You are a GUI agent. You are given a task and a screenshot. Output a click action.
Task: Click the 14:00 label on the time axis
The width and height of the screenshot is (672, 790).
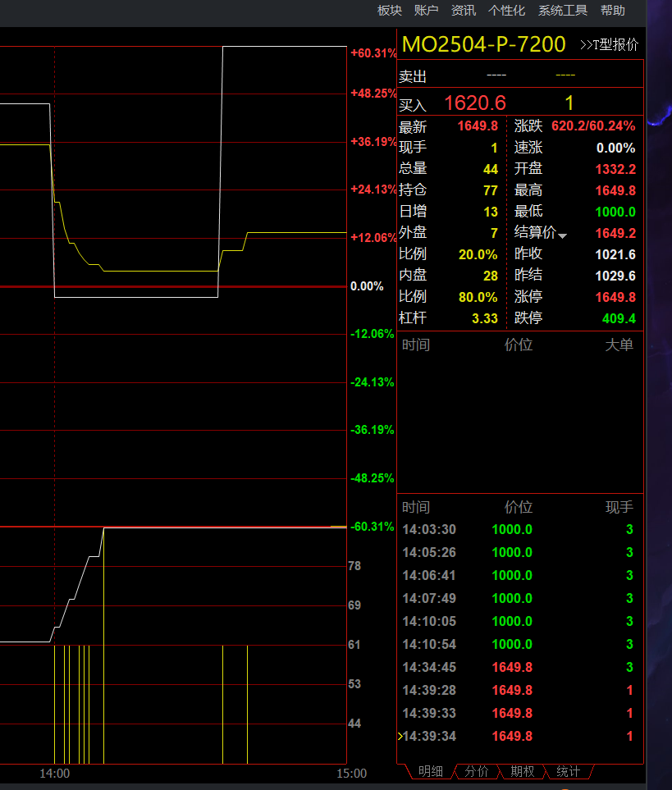click(55, 773)
